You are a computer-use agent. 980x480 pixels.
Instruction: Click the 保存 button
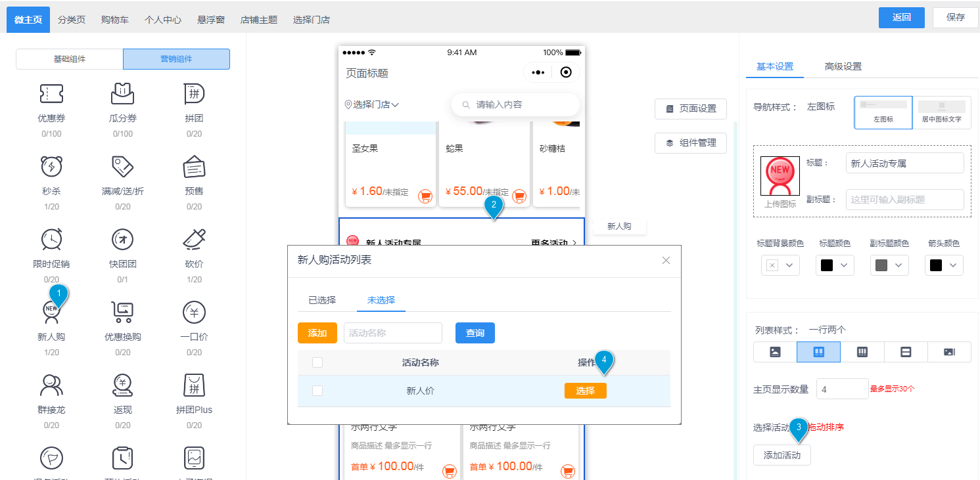(x=956, y=18)
